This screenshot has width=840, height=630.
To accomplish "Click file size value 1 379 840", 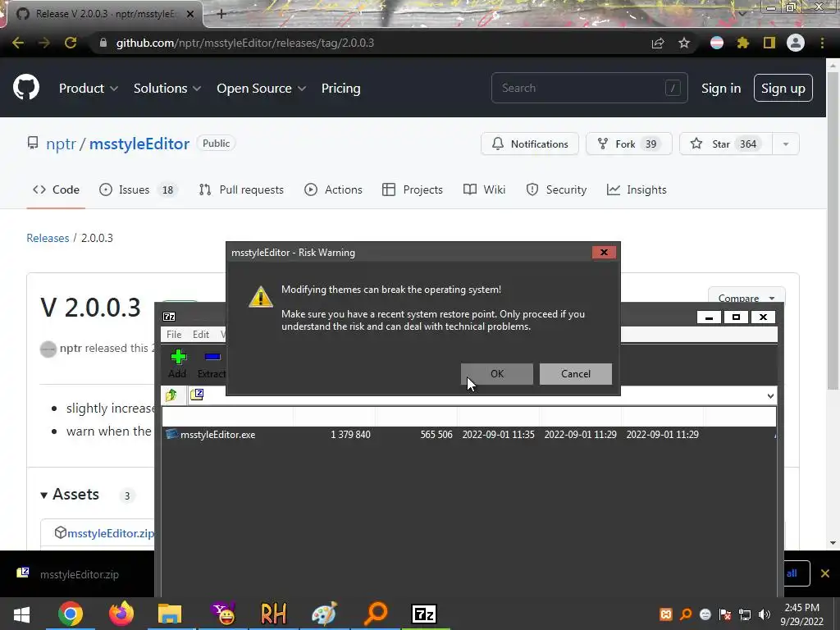I will tap(350, 435).
